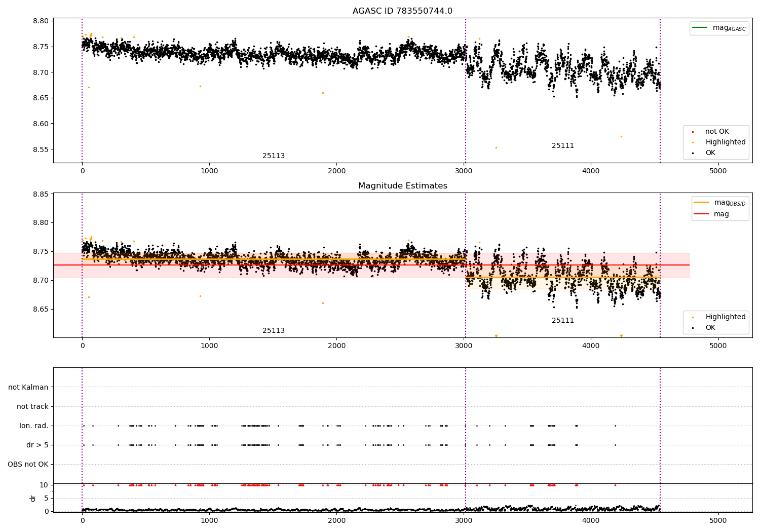Click the 8.80 y-tick of the top plot

pyautogui.click(x=41, y=21)
